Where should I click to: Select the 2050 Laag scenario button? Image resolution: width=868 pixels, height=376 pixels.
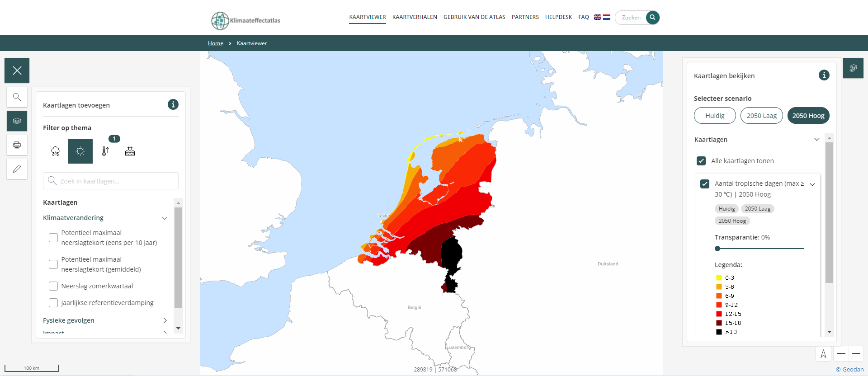point(761,116)
